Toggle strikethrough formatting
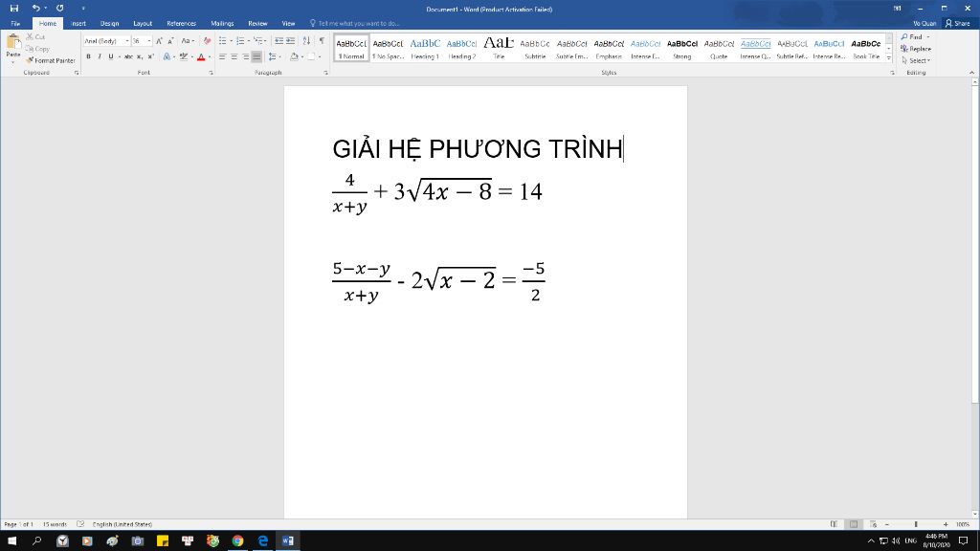The image size is (980, 551). [x=128, y=56]
